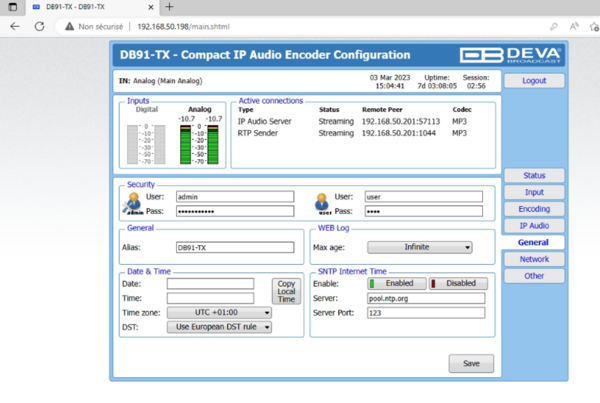Click the user account Pass field
The width and height of the screenshot is (600, 403).
424,211
